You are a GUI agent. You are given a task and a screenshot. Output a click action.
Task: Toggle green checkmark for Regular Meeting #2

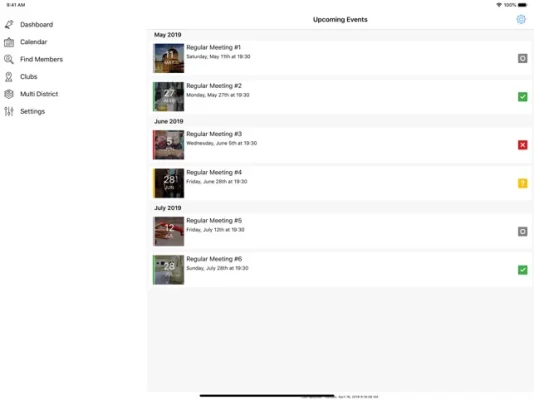click(522, 97)
